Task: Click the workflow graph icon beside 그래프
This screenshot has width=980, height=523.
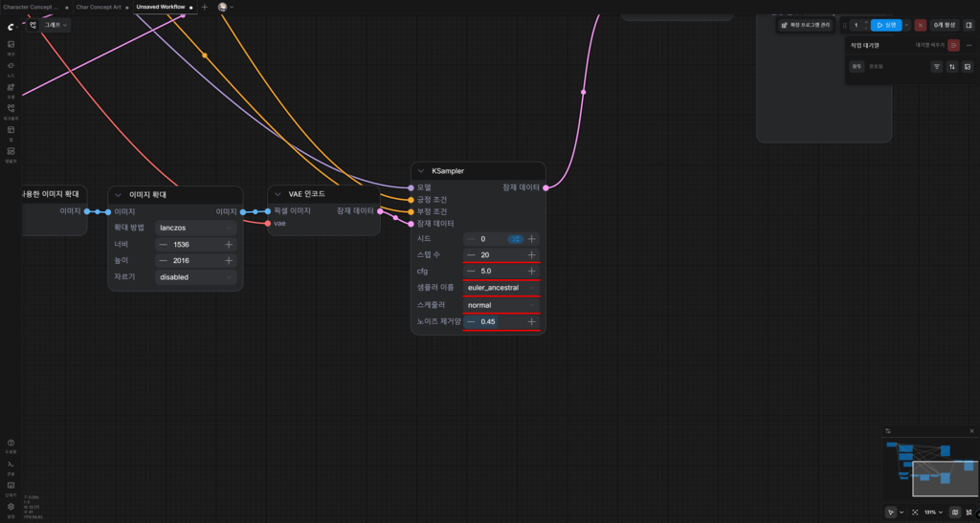Action: click(33, 25)
